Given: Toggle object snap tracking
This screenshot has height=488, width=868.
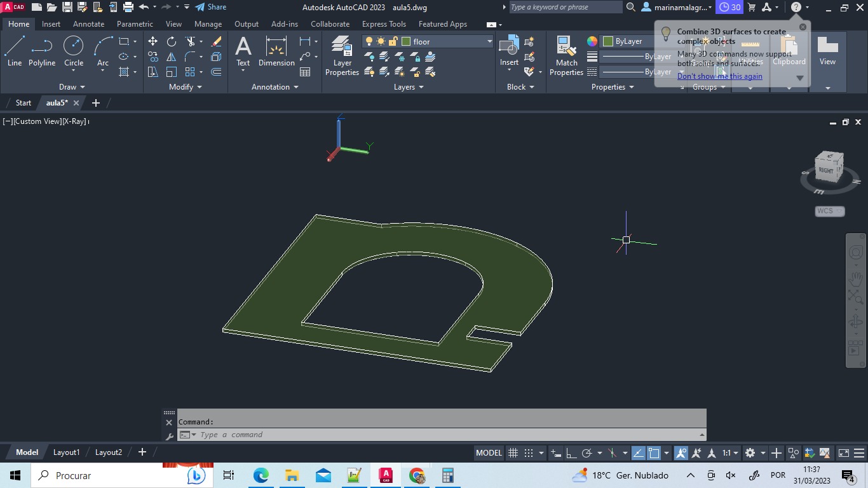Looking at the screenshot, I should (638, 453).
